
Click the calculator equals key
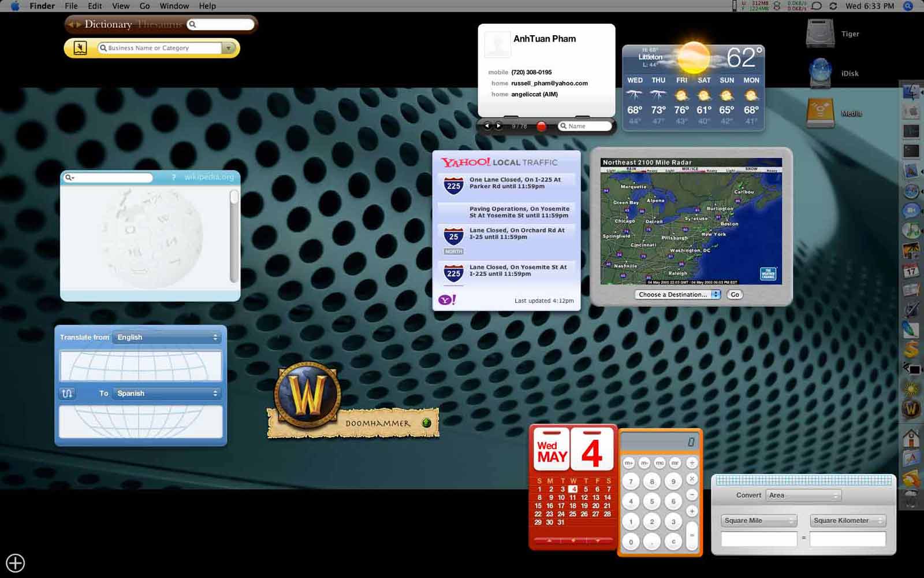coord(692,535)
